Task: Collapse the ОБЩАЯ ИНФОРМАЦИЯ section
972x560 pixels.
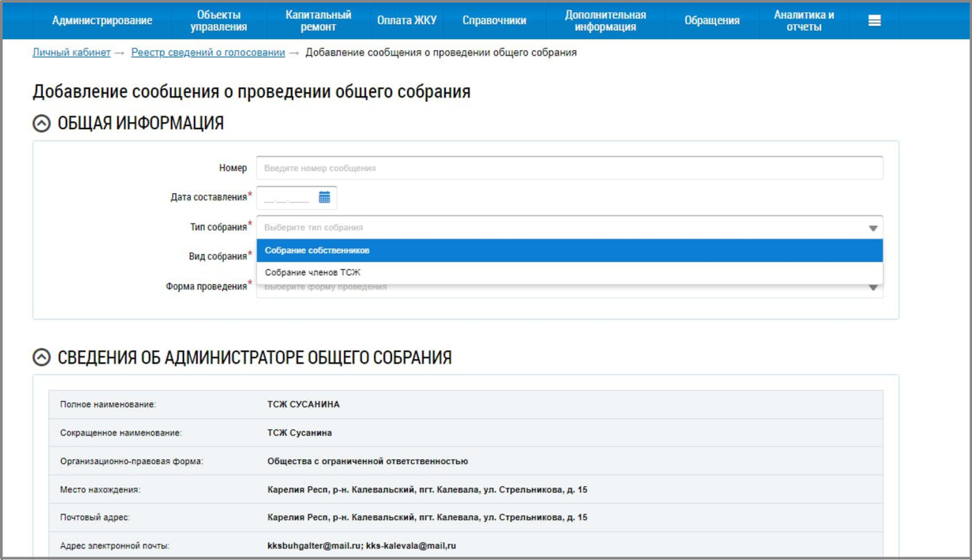Action: coord(42,123)
